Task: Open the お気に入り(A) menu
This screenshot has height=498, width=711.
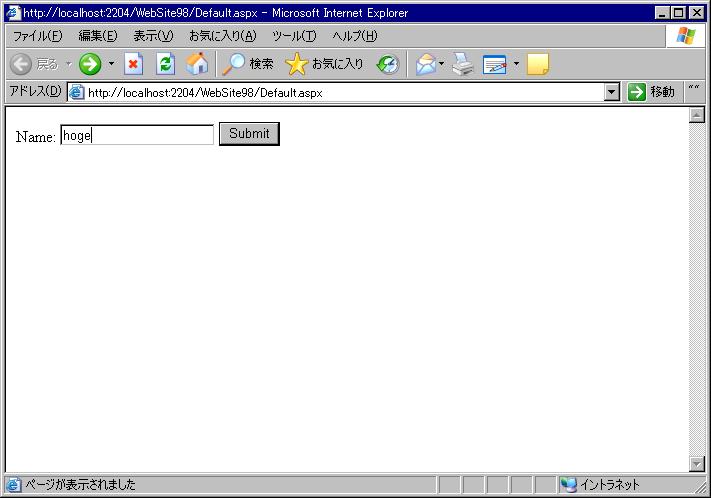Action: pyautogui.click(x=223, y=36)
